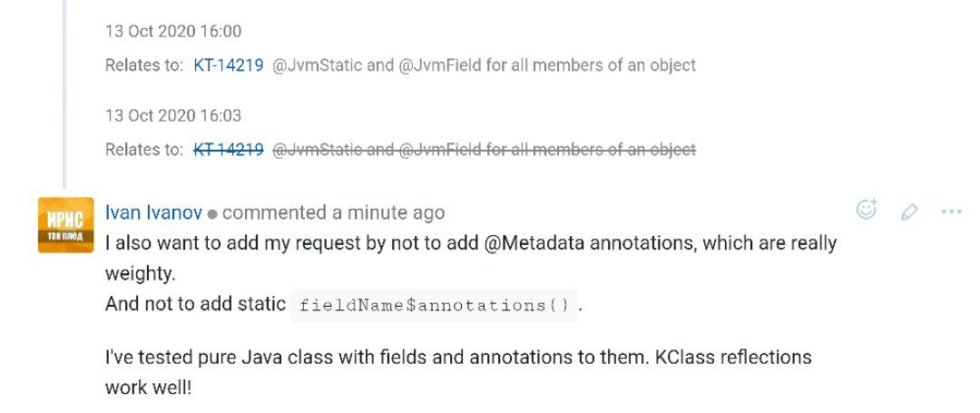
Task: Click the 13 Oct 2020 16:00 timestamp
Action: coord(173,31)
